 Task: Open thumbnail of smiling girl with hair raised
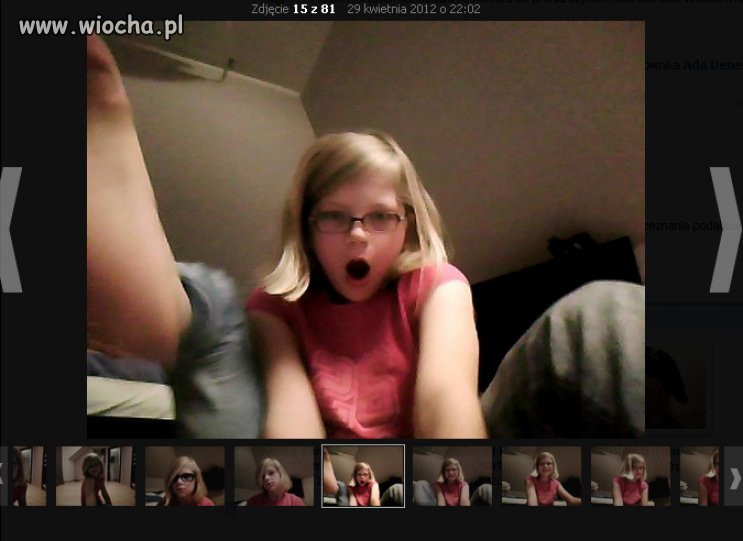[x=541, y=476]
